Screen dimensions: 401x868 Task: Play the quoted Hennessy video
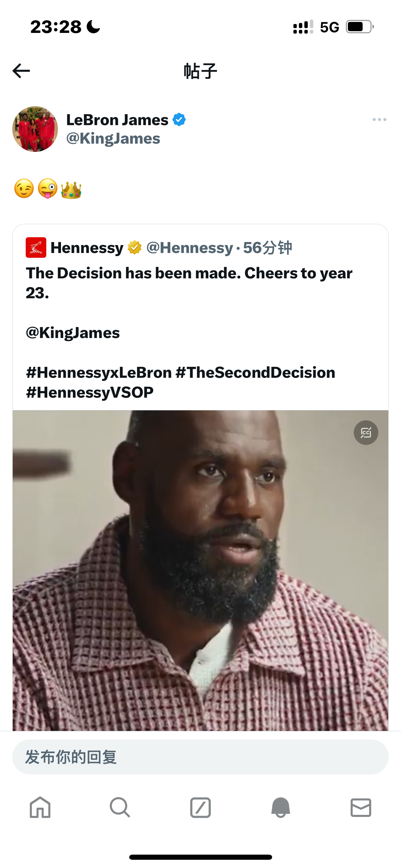click(x=200, y=569)
